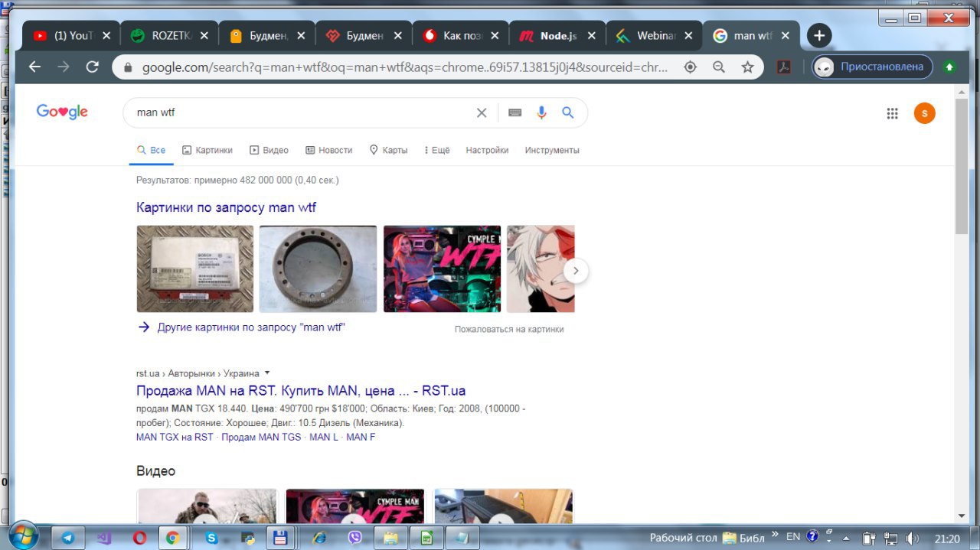Show next images with carousel arrow
The height and width of the screenshot is (550, 980).
[576, 270]
